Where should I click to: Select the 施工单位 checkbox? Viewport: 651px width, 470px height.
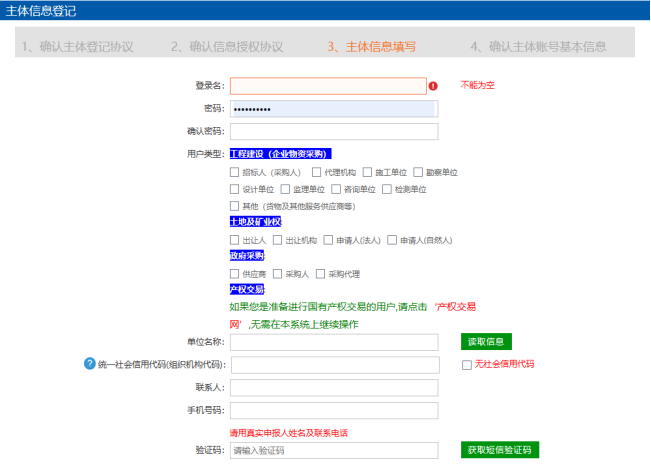tap(368, 172)
